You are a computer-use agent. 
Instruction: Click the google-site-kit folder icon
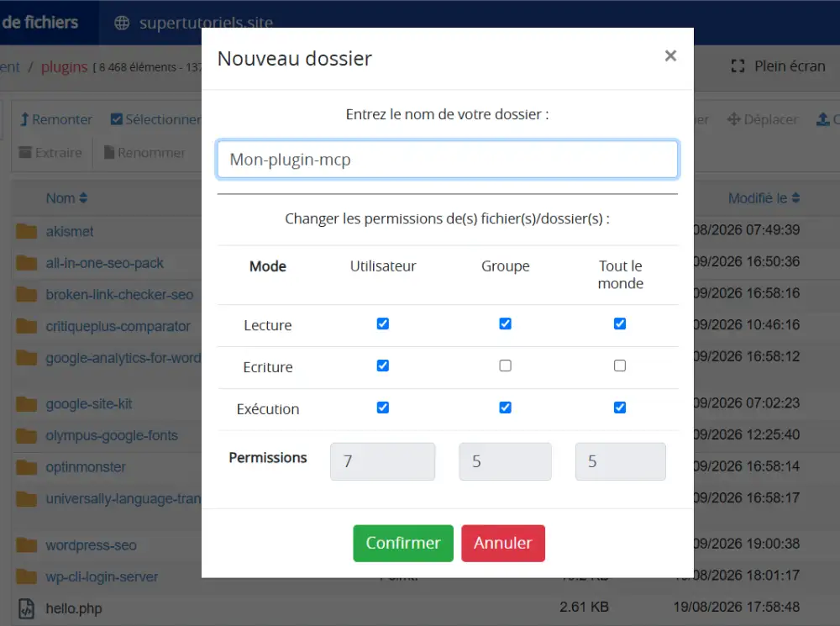pos(26,404)
